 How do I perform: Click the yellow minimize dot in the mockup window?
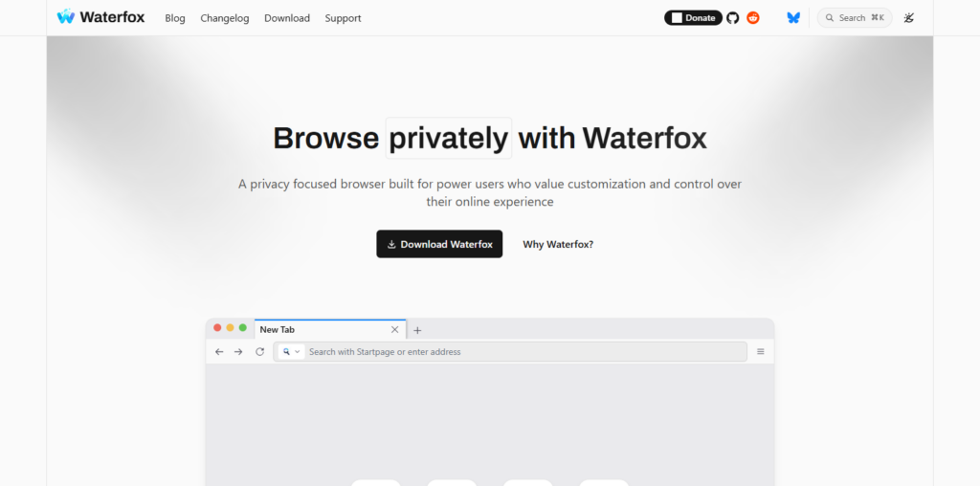(x=230, y=328)
